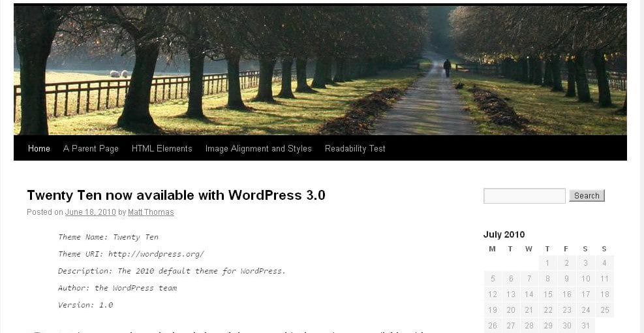Select day 1 in the July calendar
Image resolution: width=644 pixels, height=333 pixels.
(x=547, y=262)
